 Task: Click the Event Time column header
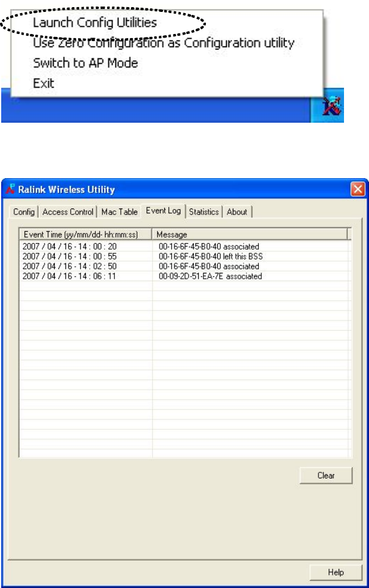pos(86,234)
